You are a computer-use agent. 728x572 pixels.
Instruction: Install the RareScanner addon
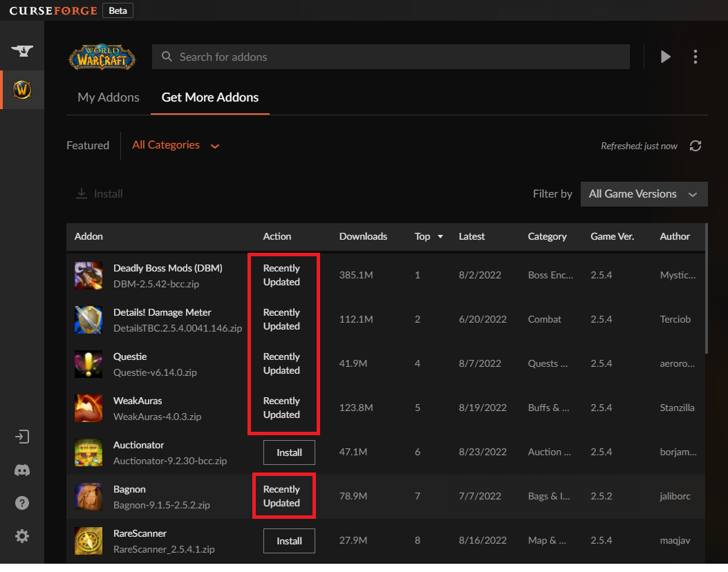[289, 541]
